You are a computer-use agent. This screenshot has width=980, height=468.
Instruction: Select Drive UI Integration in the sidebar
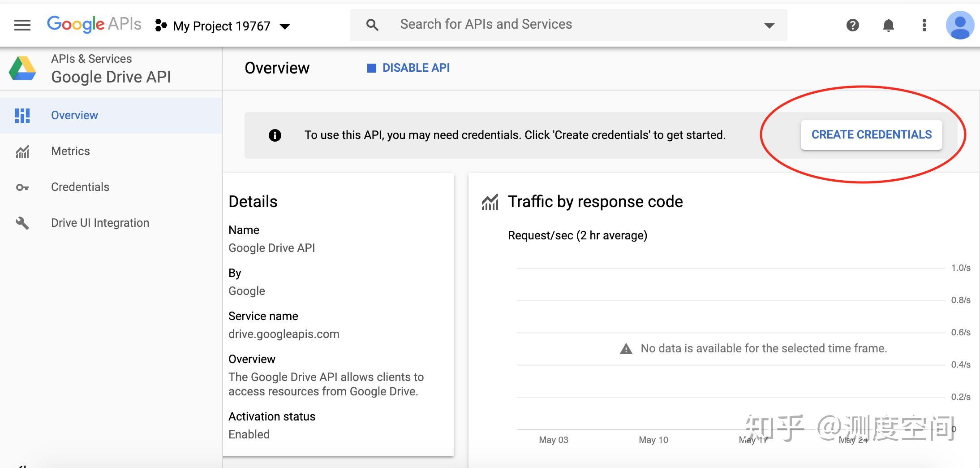(100, 223)
